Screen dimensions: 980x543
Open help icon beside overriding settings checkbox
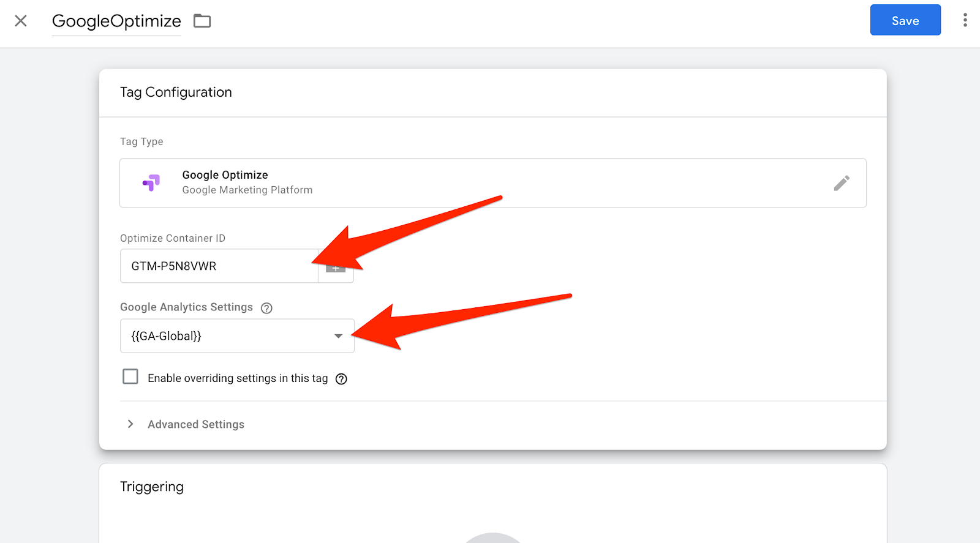click(x=342, y=379)
